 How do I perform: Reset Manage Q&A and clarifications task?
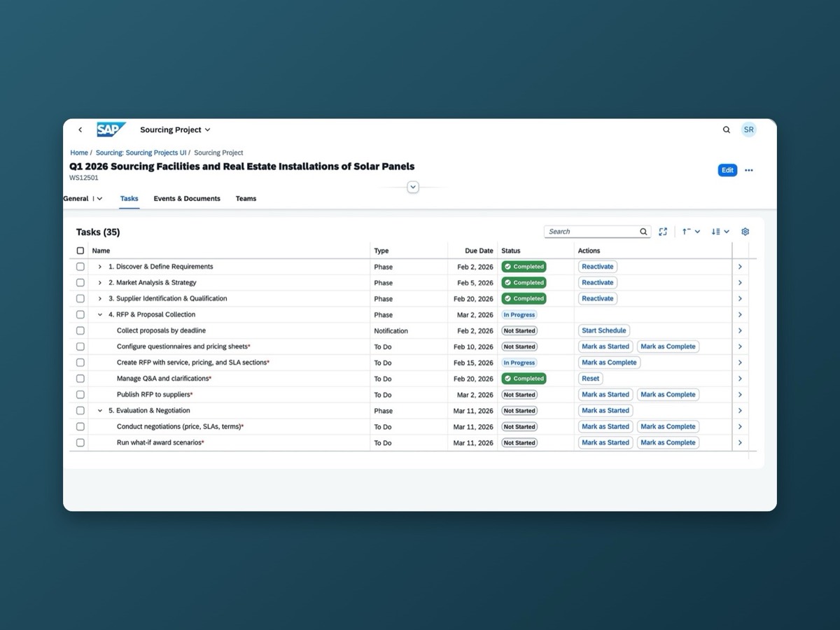tap(591, 379)
